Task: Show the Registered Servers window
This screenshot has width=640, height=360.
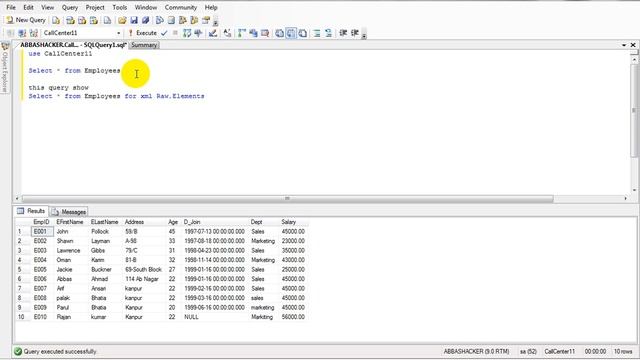Action: click(x=160, y=20)
